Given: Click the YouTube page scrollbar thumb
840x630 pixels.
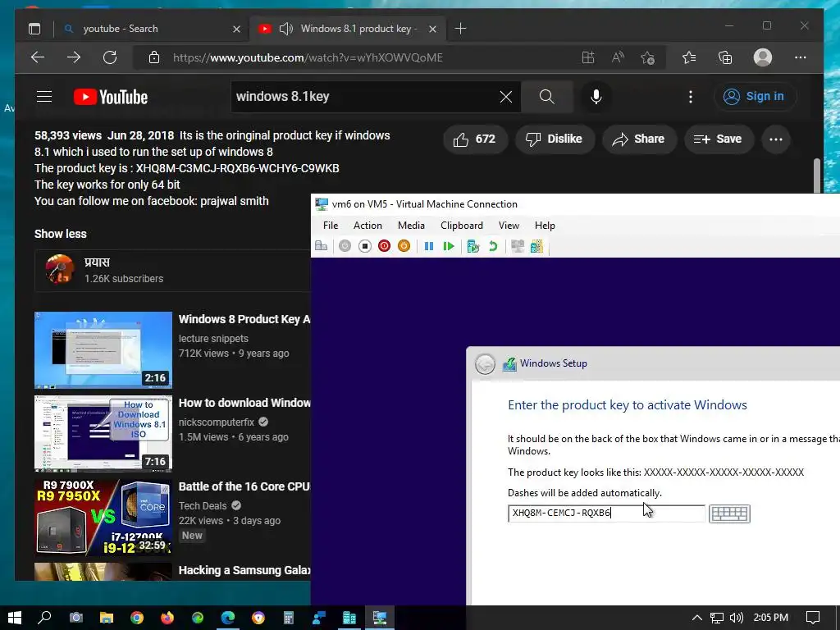Looking at the screenshot, I should pos(817,176).
